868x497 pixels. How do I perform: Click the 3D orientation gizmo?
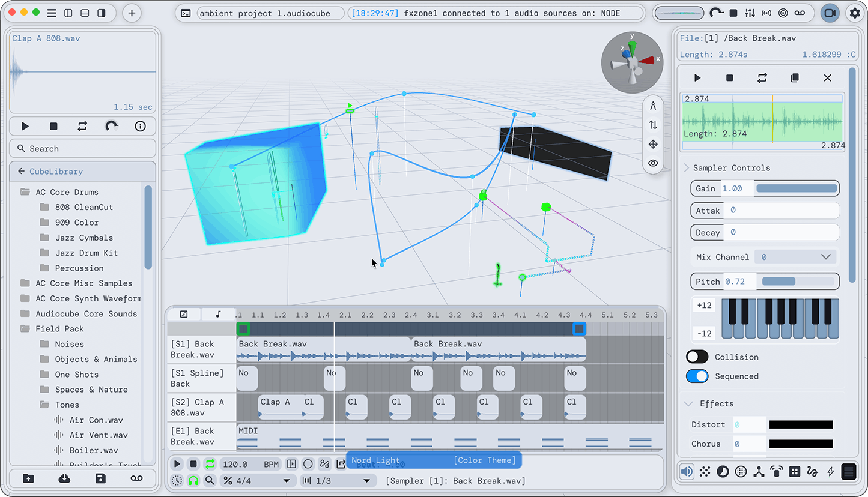(632, 62)
